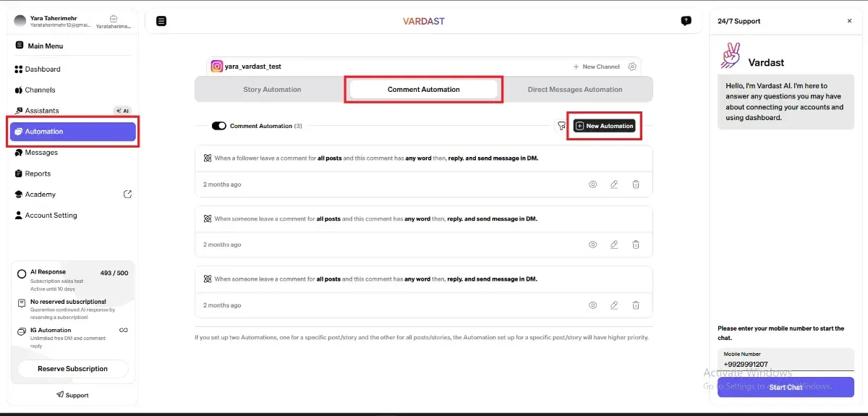Screen dimensions: 868x416
Task: Click the Main Menu icon
Action: (20, 46)
